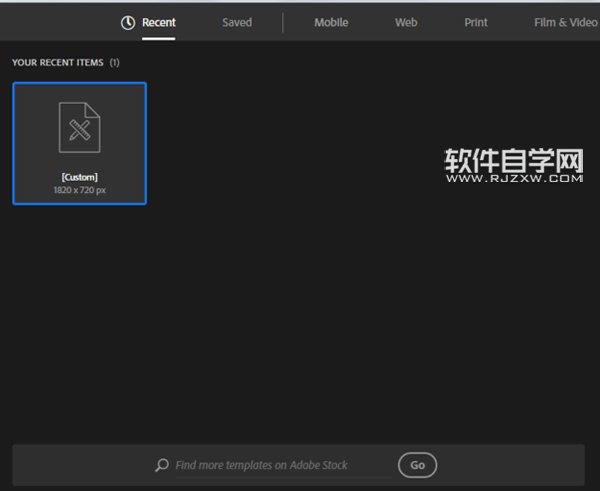
Task: Select the Mobile presets tab
Action: (332, 22)
